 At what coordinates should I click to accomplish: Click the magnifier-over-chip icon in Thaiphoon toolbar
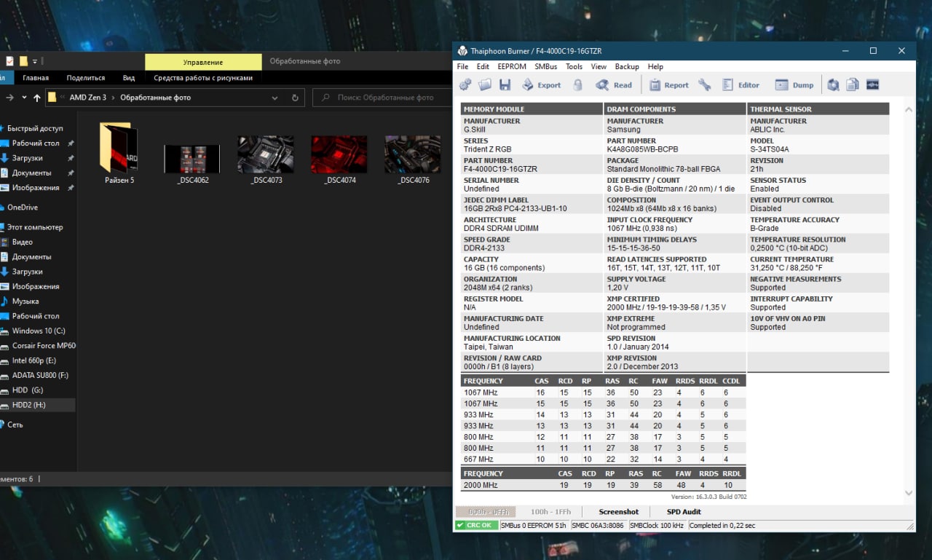[x=833, y=85]
